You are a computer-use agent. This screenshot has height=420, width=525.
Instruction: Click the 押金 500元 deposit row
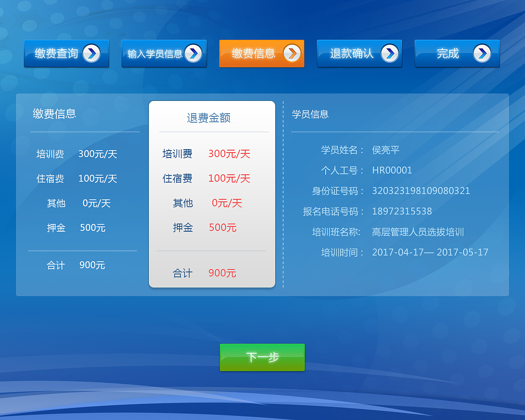206,228
